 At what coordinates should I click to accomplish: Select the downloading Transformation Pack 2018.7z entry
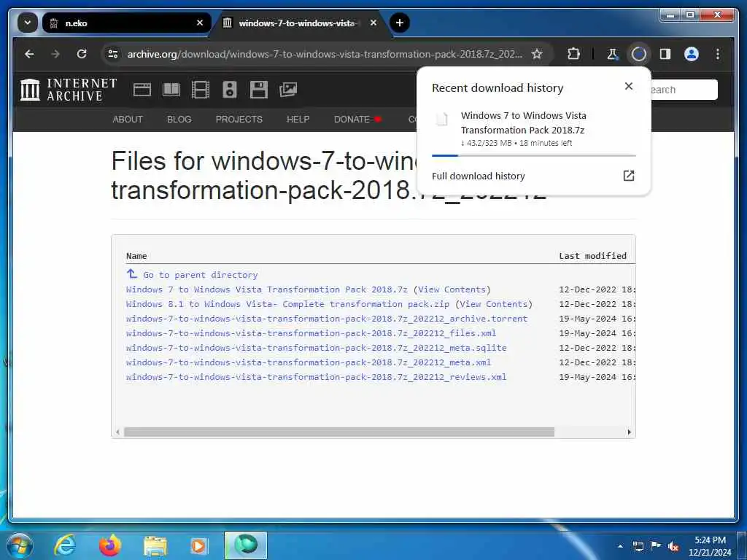tap(533, 128)
